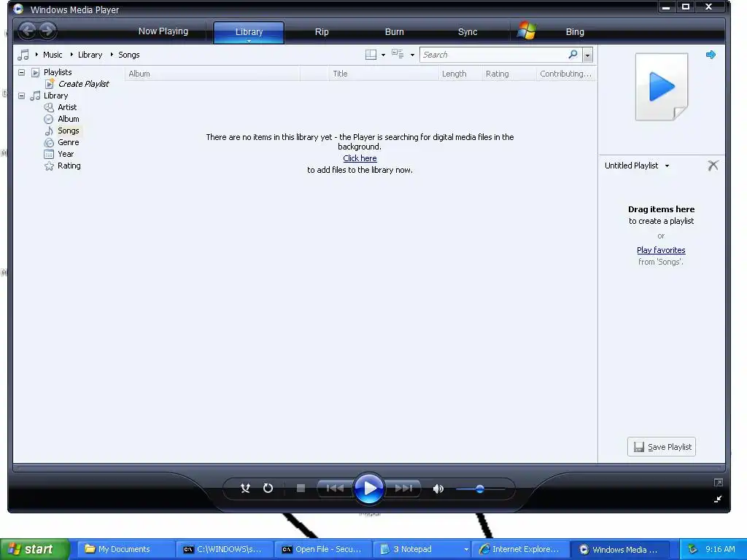
Task: Open the Bing tab
Action: click(x=575, y=32)
